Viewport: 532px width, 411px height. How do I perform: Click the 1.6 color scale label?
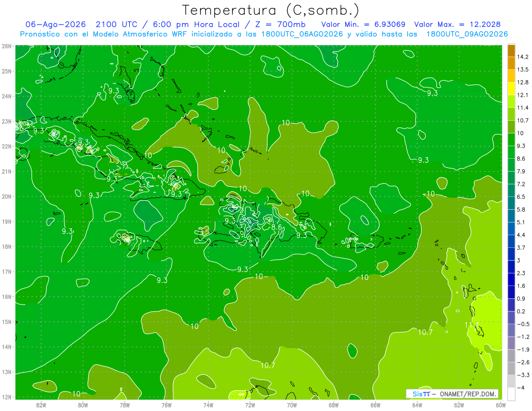coord(521,286)
